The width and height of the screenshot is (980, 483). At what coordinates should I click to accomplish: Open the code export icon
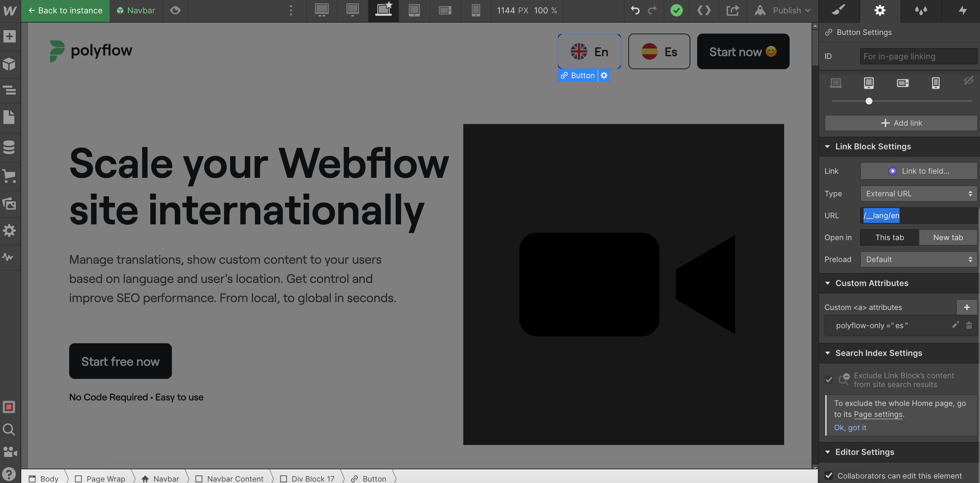[x=704, y=10]
